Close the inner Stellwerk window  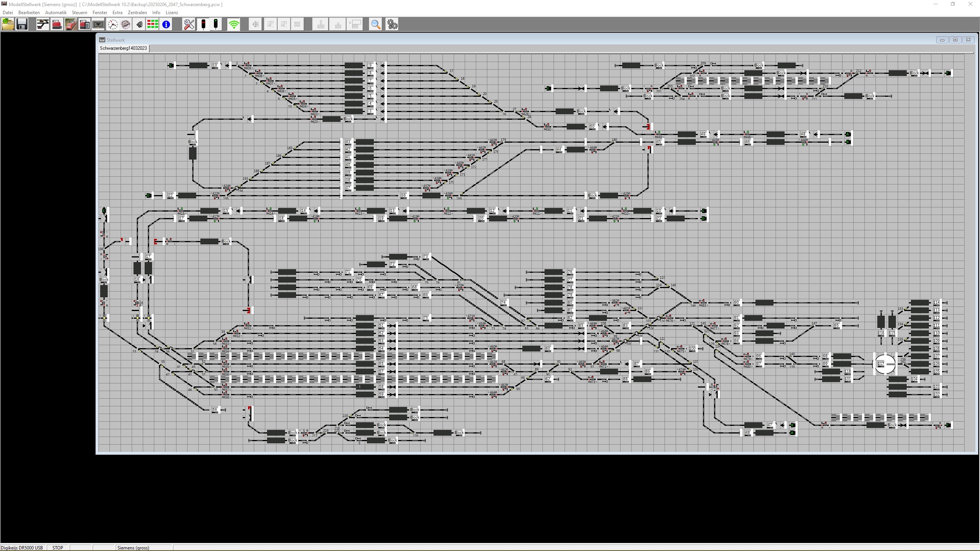pos(968,40)
